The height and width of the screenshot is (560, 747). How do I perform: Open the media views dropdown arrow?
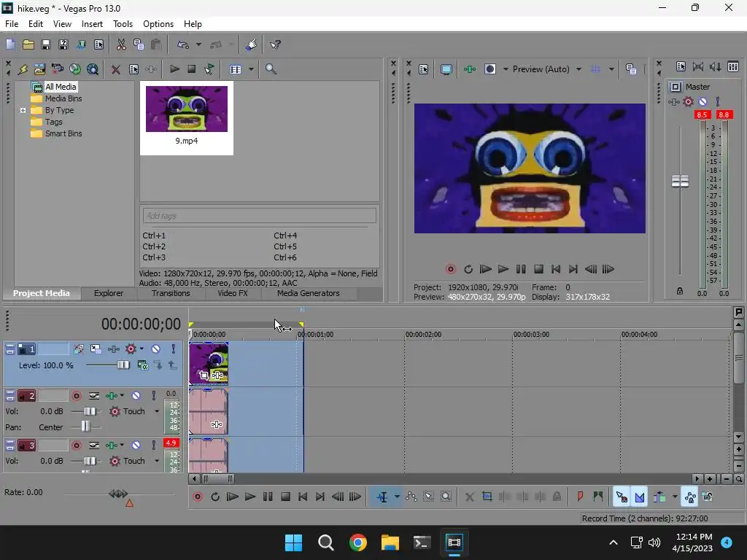pos(251,69)
